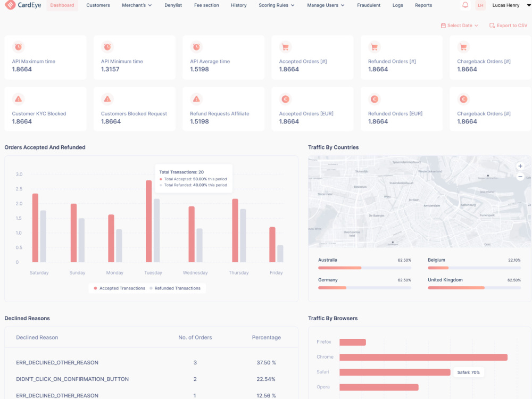Viewport: 532px width, 399px height.
Task: Click Export to CSV
Action: click(508, 26)
